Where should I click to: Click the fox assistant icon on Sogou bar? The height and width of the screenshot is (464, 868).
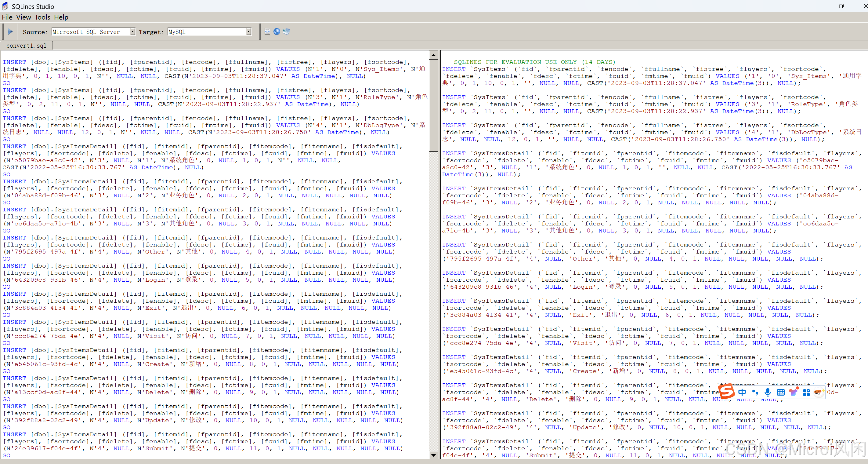[x=819, y=392]
